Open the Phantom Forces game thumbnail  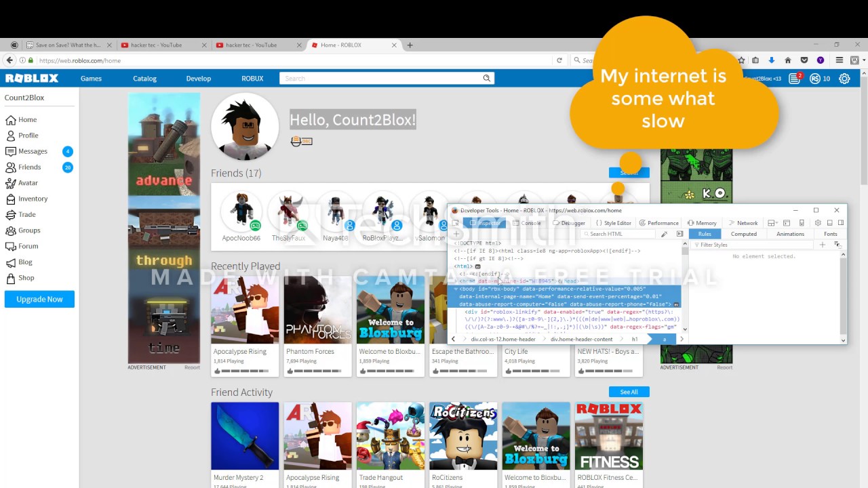click(x=317, y=310)
